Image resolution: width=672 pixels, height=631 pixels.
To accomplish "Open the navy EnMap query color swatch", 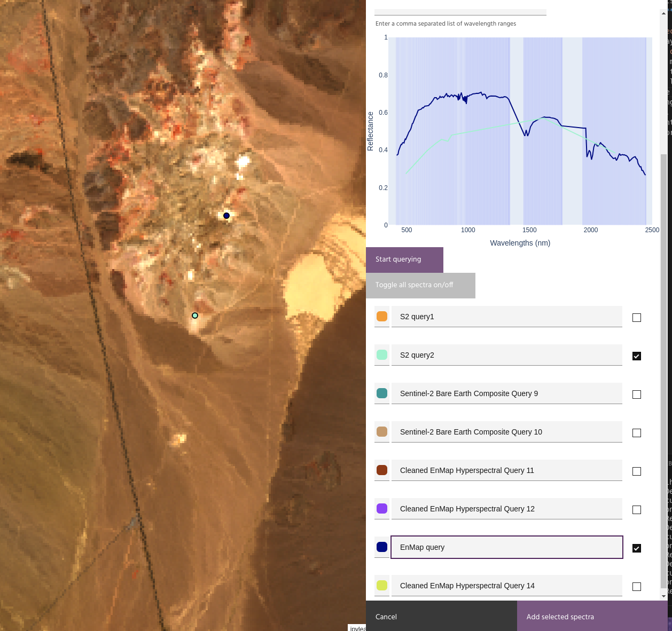I will coord(382,547).
